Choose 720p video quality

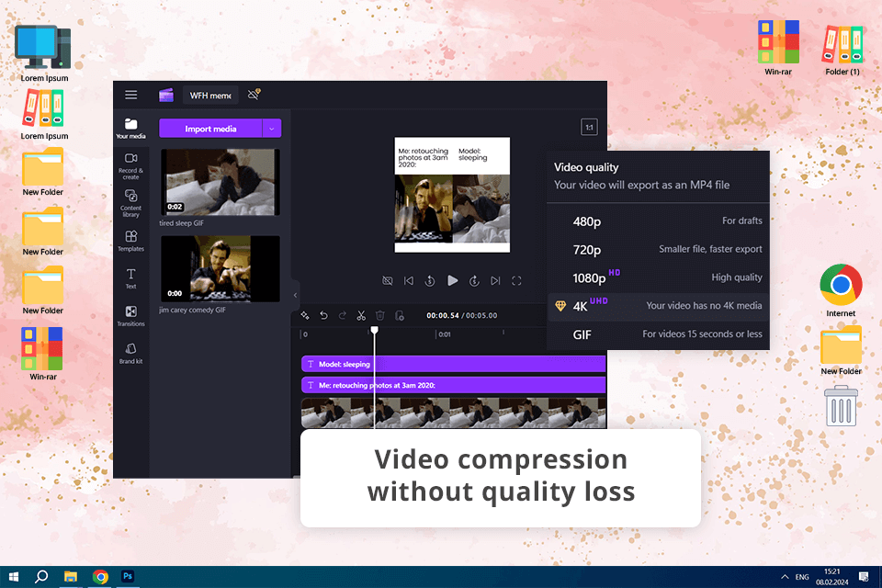658,249
